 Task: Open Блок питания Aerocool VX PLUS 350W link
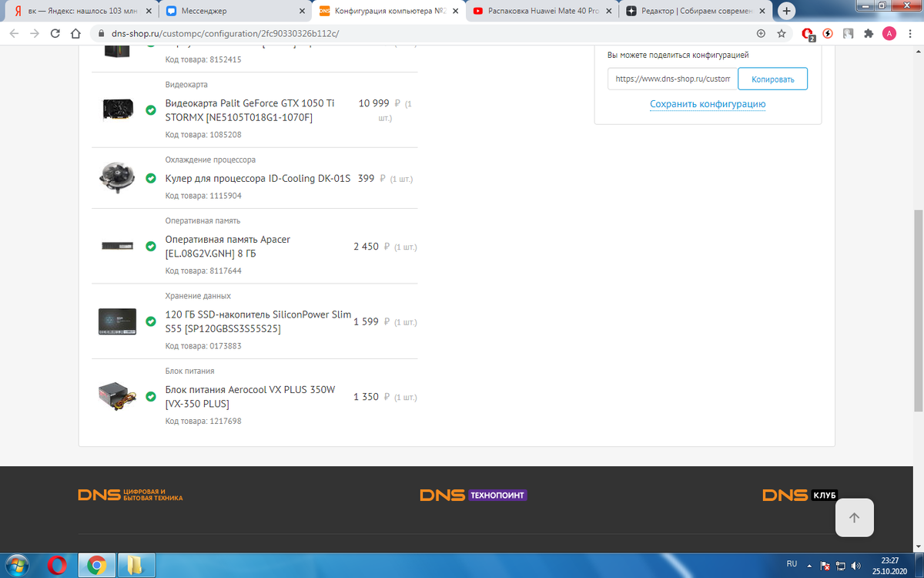250,397
